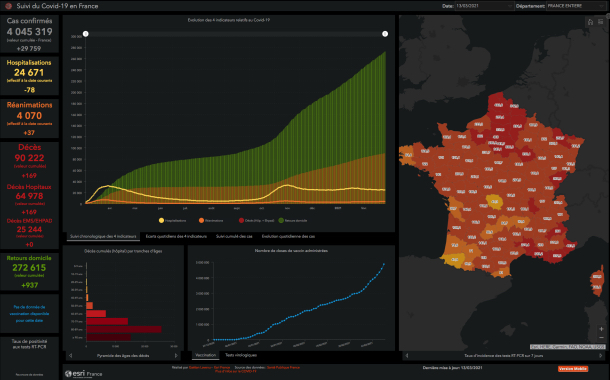Click the Hospitalisations 24 671 value
The width and height of the screenshot is (610, 380).
tap(29, 72)
